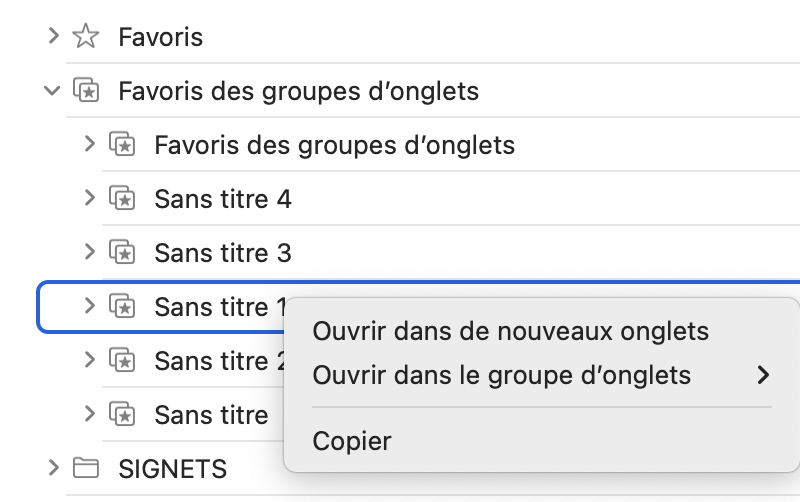This screenshot has width=800, height=502.
Task: Choose Ouvrir dans de nouveaux onglets
Action: tap(510, 331)
